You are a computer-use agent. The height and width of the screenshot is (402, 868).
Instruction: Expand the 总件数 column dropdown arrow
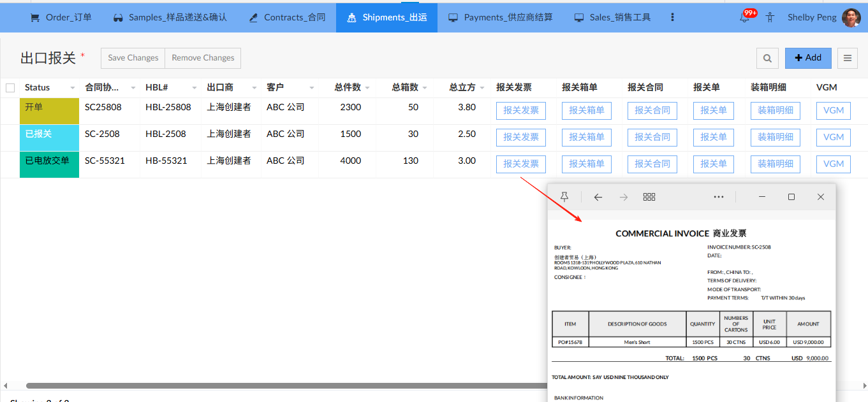coord(368,88)
